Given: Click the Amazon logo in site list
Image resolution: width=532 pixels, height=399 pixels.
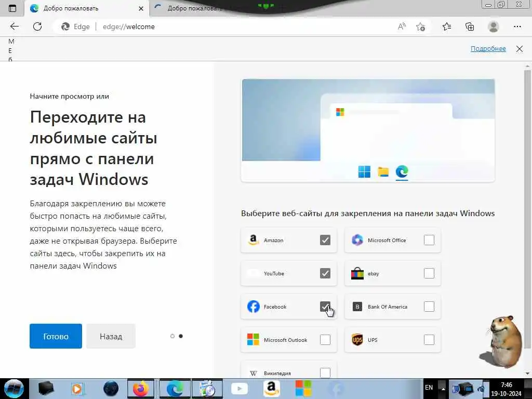Looking at the screenshot, I should point(253,240).
